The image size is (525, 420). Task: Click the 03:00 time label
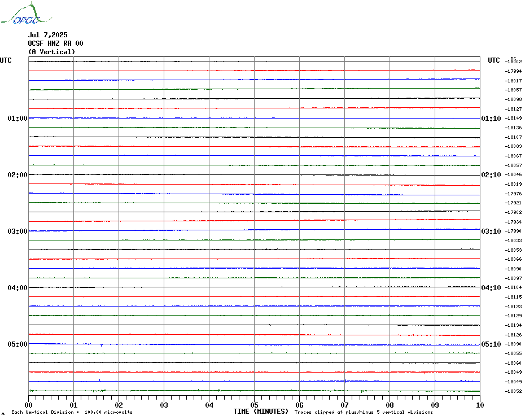17,231
